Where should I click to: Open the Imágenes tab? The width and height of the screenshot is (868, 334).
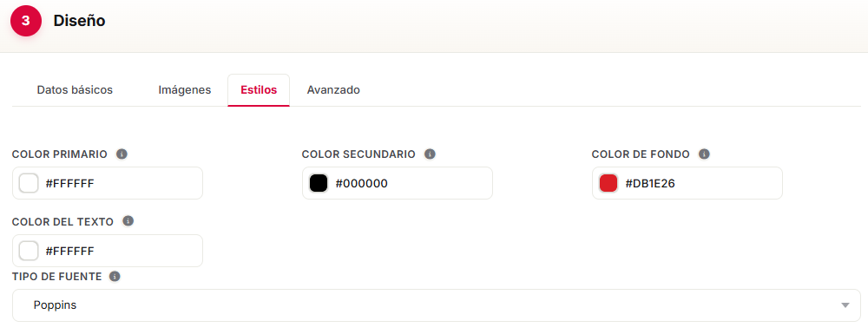(185, 90)
